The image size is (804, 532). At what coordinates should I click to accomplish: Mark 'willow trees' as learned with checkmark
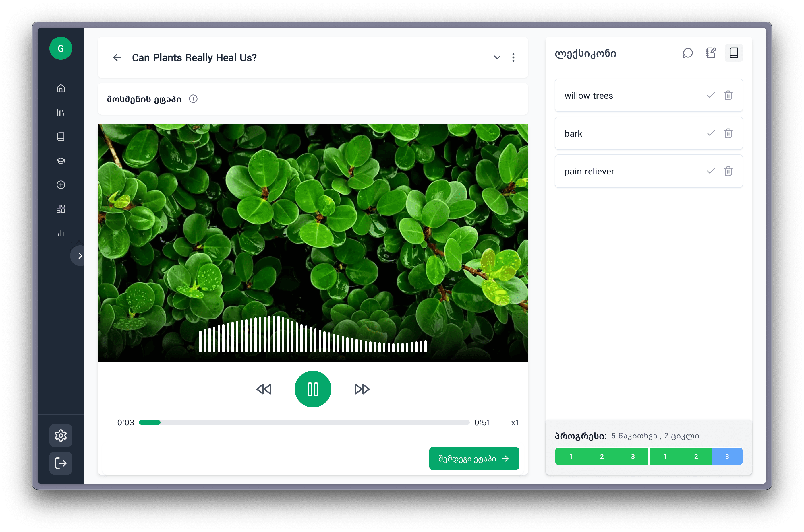[x=711, y=95]
